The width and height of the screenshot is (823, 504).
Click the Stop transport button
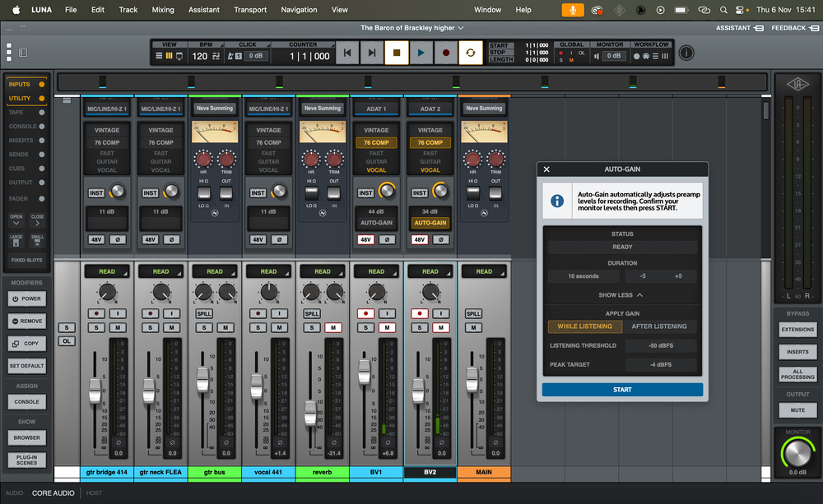pyautogui.click(x=397, y=53)
